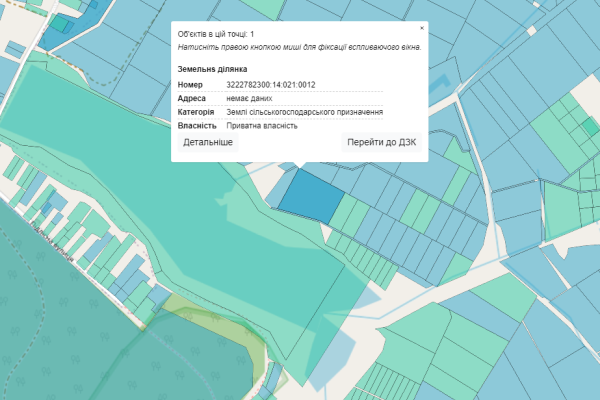Click the Землі сільськогосподарського призначення category value

pos(304,113)
